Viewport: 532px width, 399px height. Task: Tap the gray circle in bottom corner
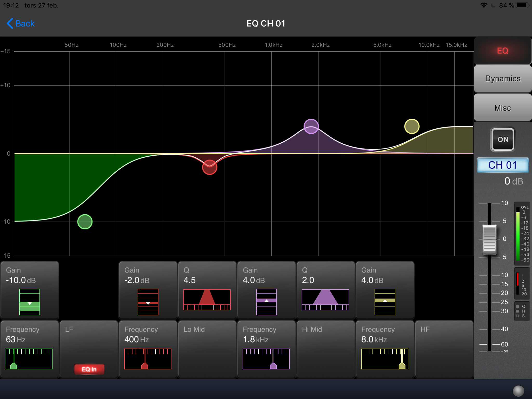518,390
